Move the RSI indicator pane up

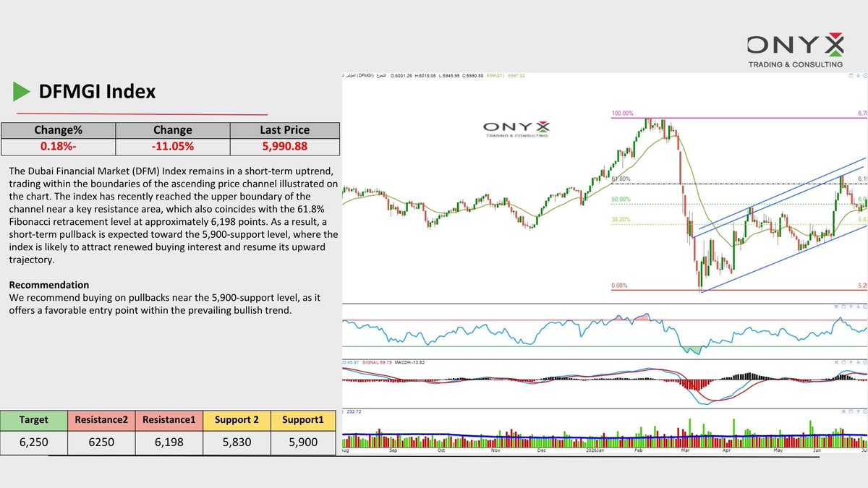pos(851,307)
